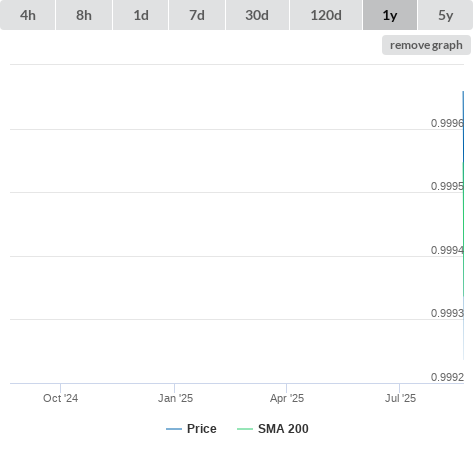This screenshot has width=474, height=455.
Task: Switch to the 4h time range
Action: 27,15
